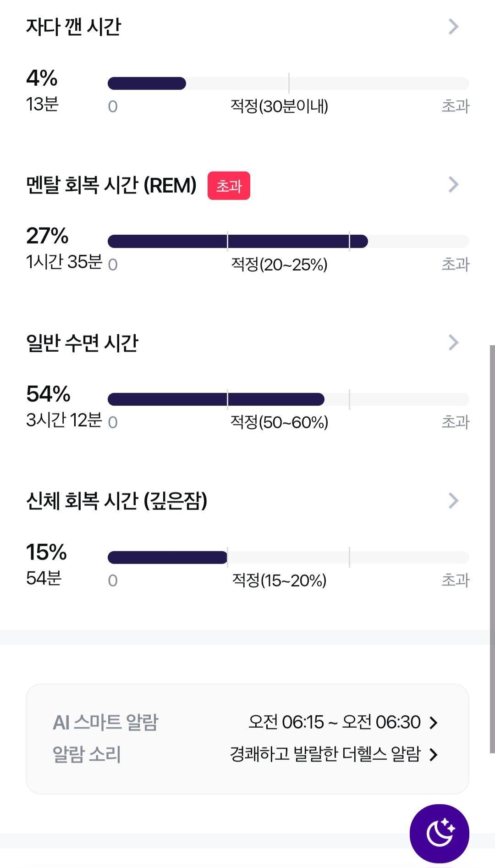
Task: Tap the AI 스마트 알람 label
Action: coord(105,722)
